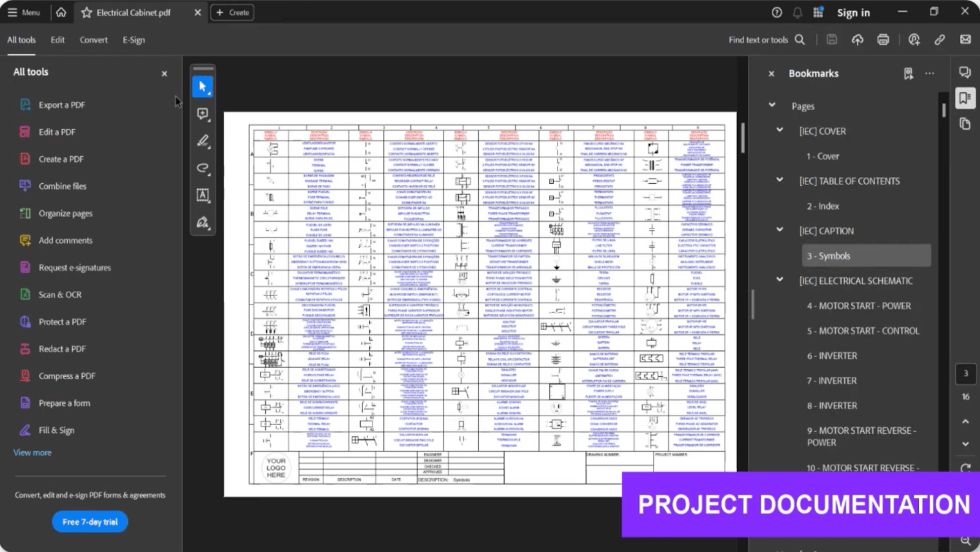Copy a shareable link via the link icon
Screen dimensions: 980x552
point(938,39)
